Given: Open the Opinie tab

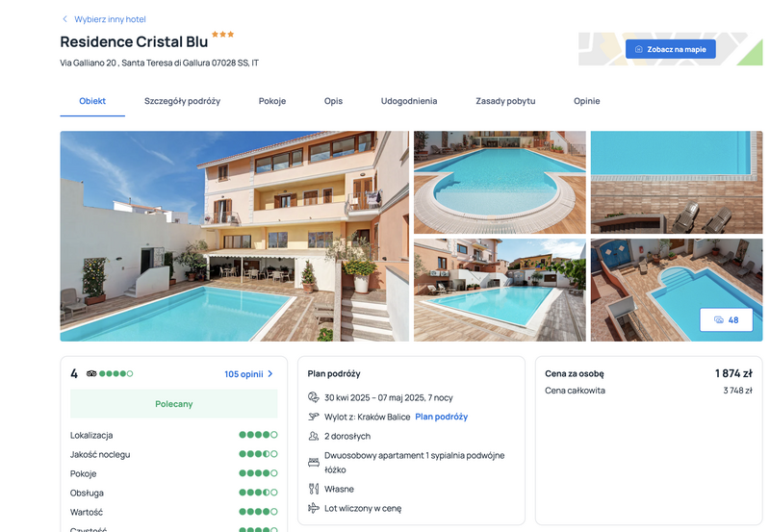Looking at the screenshot, I should [587, 101].
